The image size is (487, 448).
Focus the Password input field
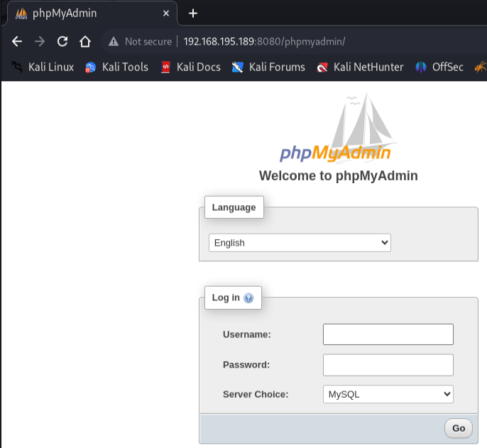[x=388, y=365]
